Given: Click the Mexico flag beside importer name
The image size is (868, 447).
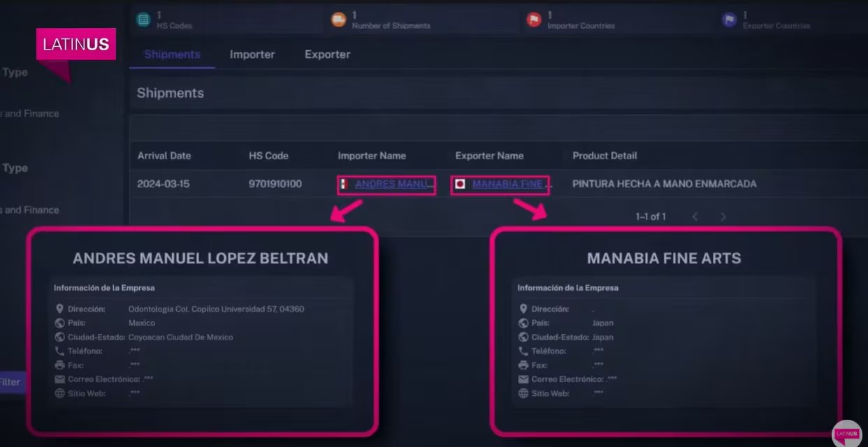Looking at the screenshot, I should click(x=344, y=184).
